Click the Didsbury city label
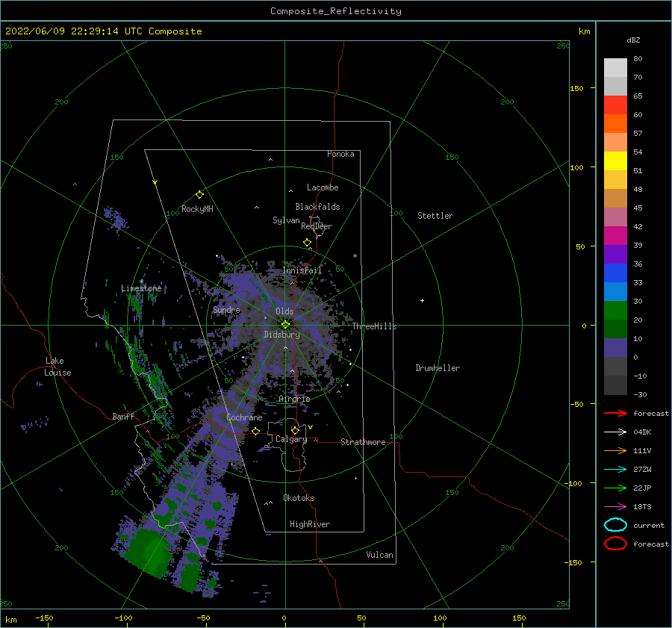 pos(281,335)
